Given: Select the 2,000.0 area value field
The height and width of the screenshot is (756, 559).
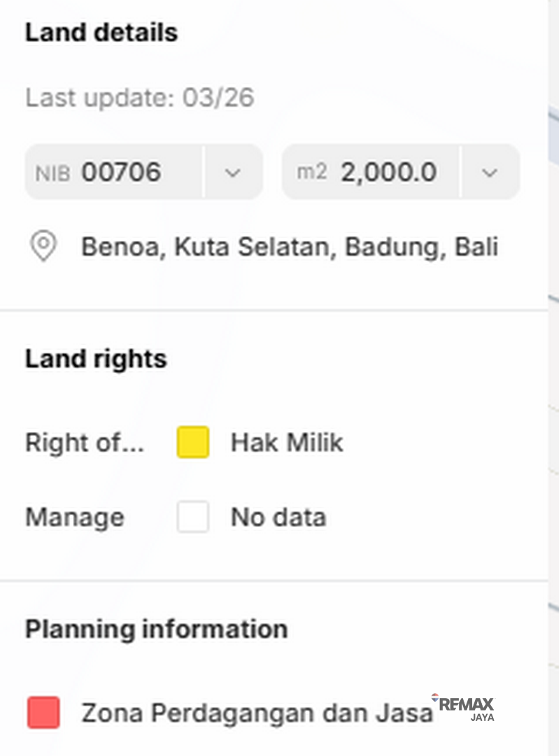Looking at the screenshot, I should point(389,172).
